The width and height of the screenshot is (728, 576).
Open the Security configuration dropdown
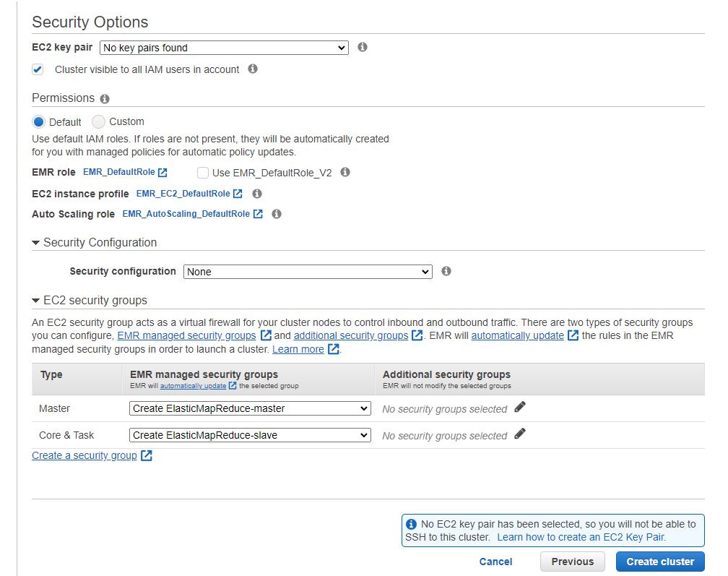(308, 272)
